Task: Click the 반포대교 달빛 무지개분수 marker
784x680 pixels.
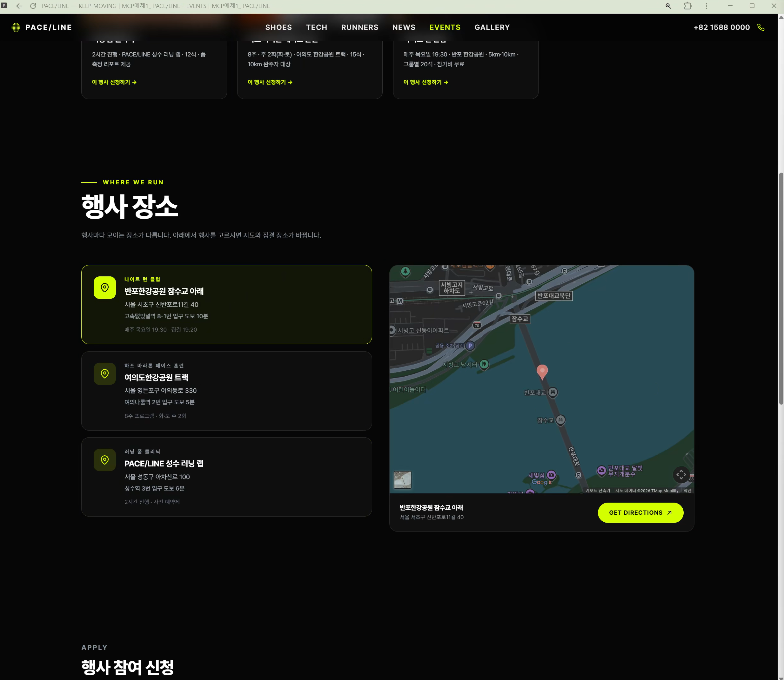Action: [601, 471]
